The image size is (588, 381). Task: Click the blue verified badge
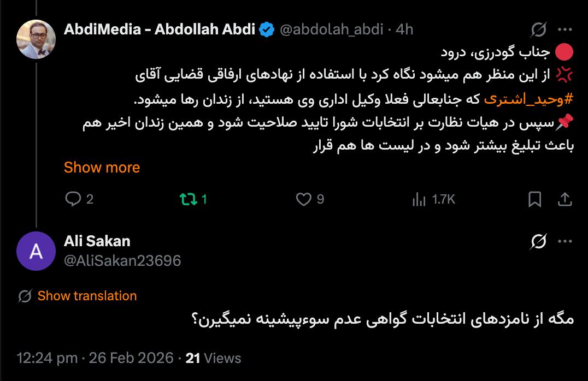click(267, 29)
